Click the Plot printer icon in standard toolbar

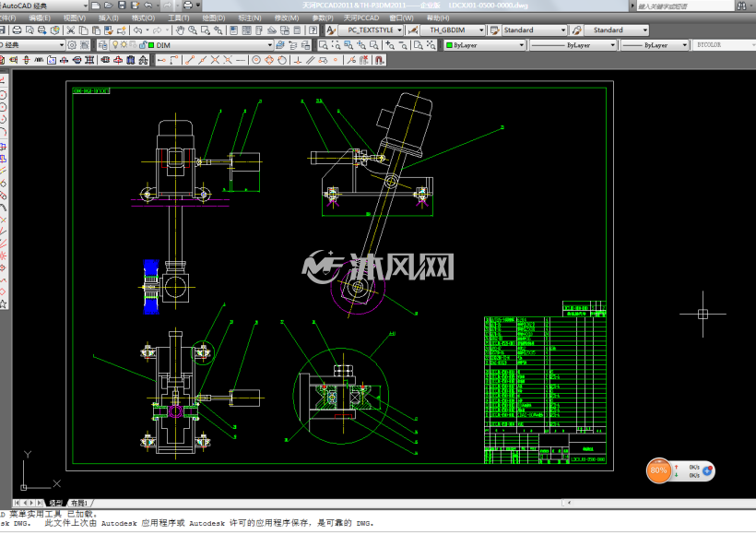pos(17,30)
